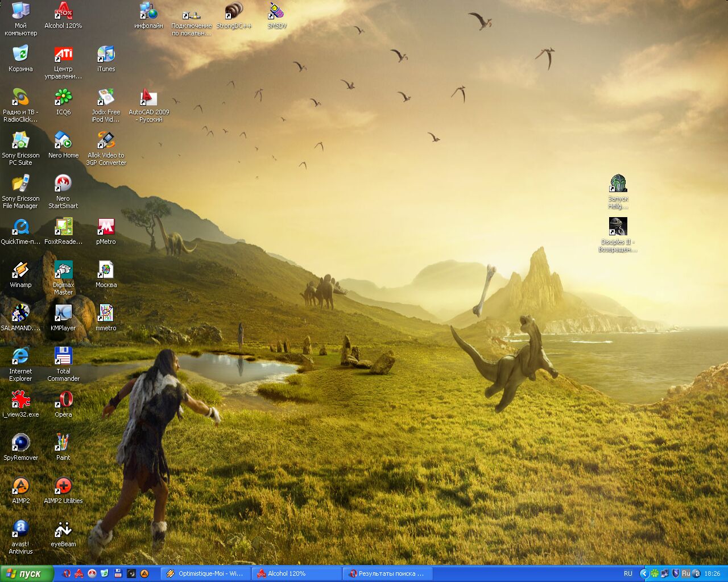728x582 pixels.
Task: Select the SpyRemover desktop icon
Action: point(20,447)
